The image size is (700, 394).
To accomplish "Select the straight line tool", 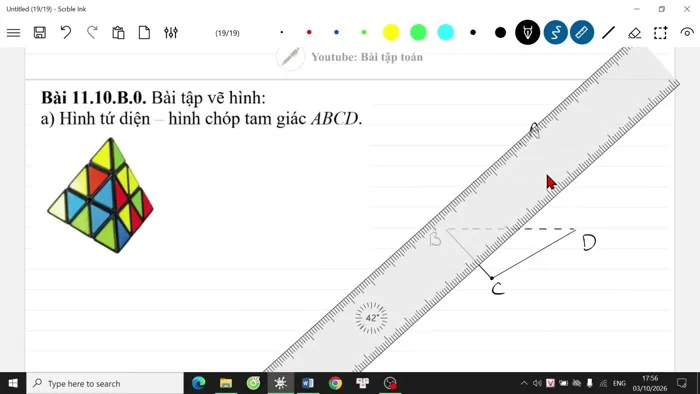I will [x=608, y=33].
